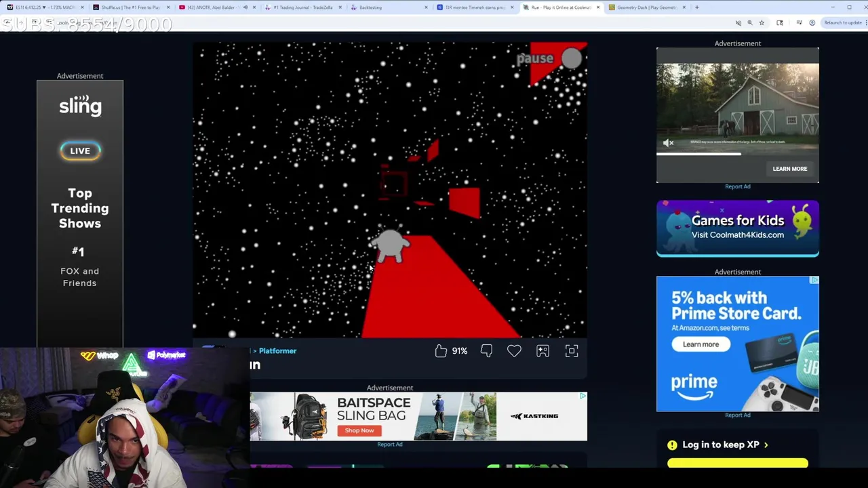
Task: Open ad choices icon on Prime ad
Action: coord(814,280)
